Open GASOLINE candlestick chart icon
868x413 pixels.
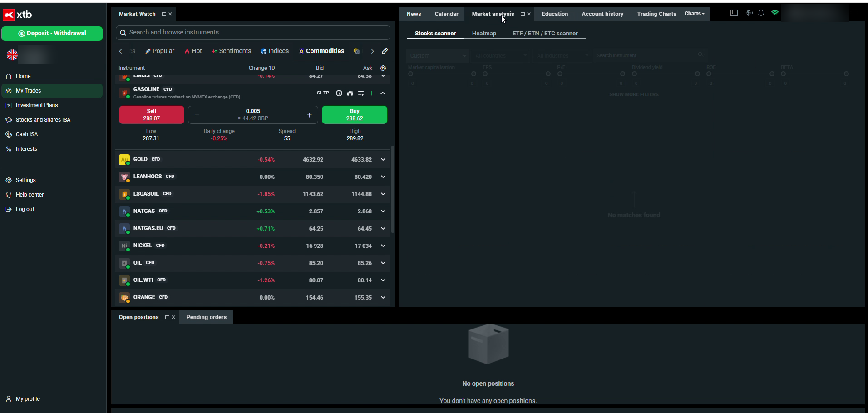(x=350, y=93)
